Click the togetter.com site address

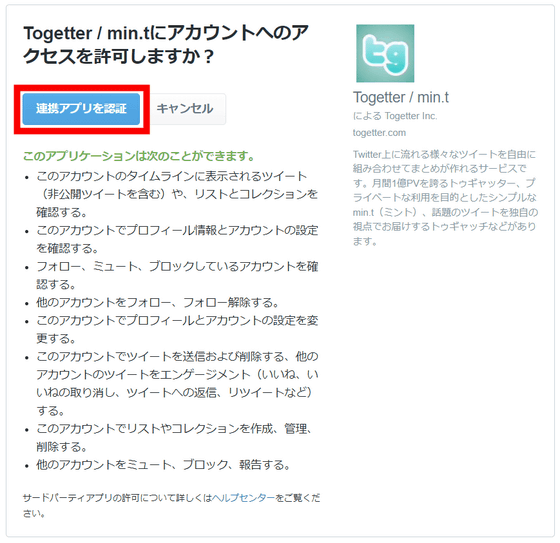[379, 133]
